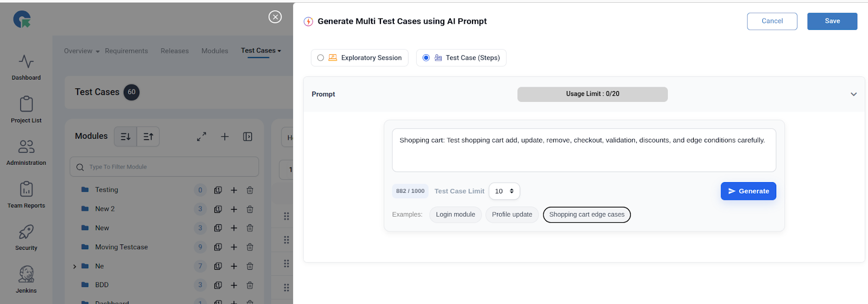Open the Dashboard sidebar icon
Image resolution: width=868 pixels, height=304 pixels.
pyautogui.click(x=26, y=62)
